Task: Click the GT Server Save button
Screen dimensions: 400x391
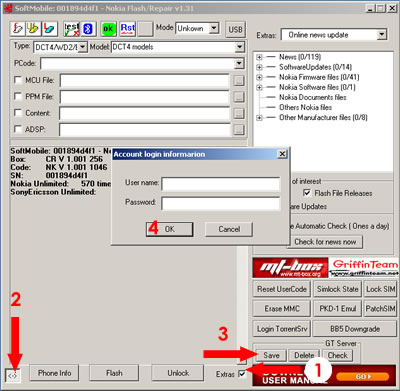Action: (271, 355)
